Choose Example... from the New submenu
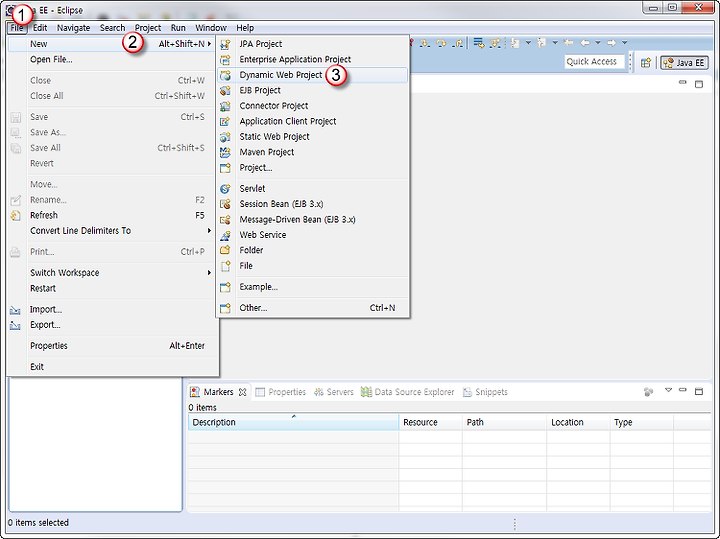This screenshot has height=539, width=720. 312,287
